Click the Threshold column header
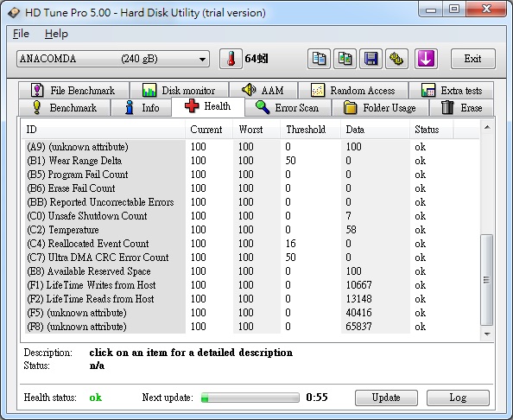The height and width of the screenshot is (420, 513). pyautogui.click(x=311, y=130)
